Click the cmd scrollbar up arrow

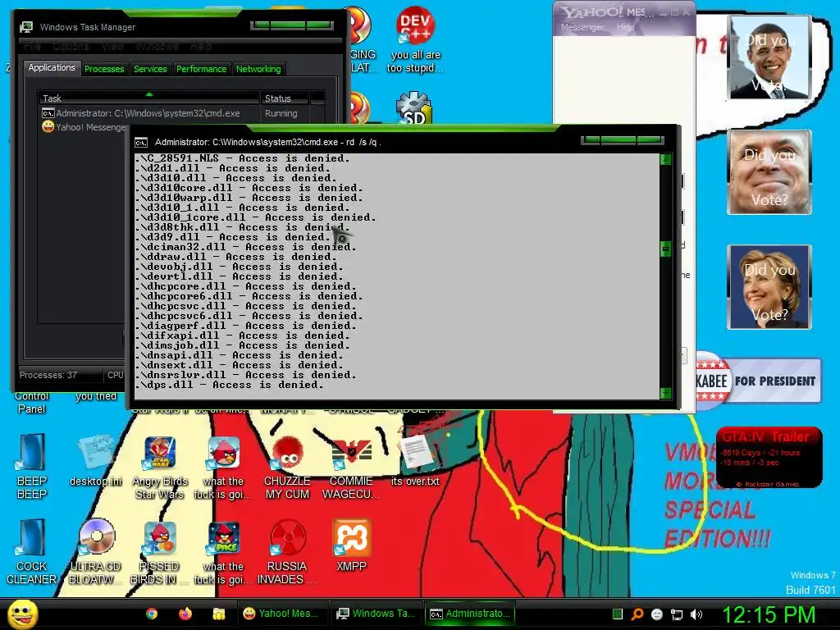point(665,160)
